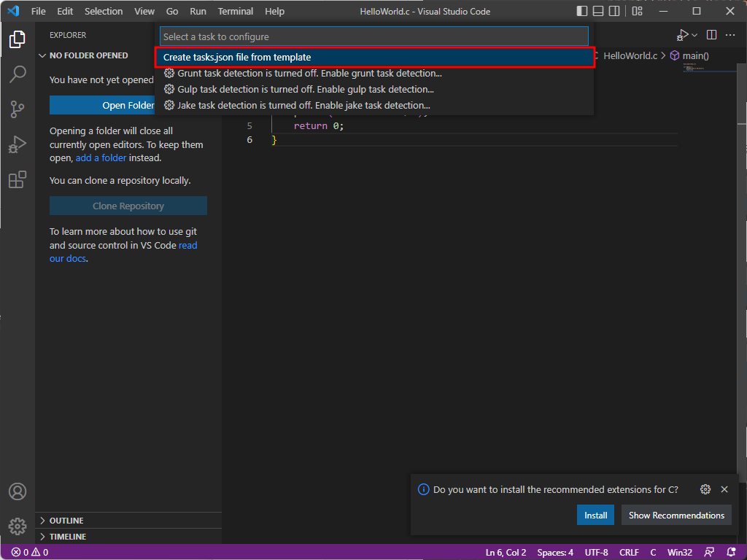The width and height of the screenshot is (747, 560).
Task: Open the Help menu
Action: [x=274, y=11]
